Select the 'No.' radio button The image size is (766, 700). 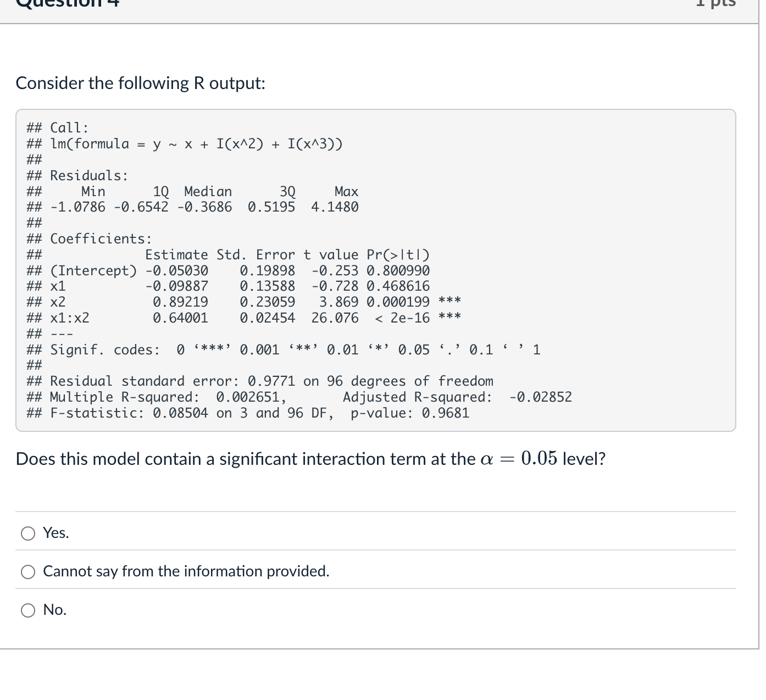(x=28, y=610)
